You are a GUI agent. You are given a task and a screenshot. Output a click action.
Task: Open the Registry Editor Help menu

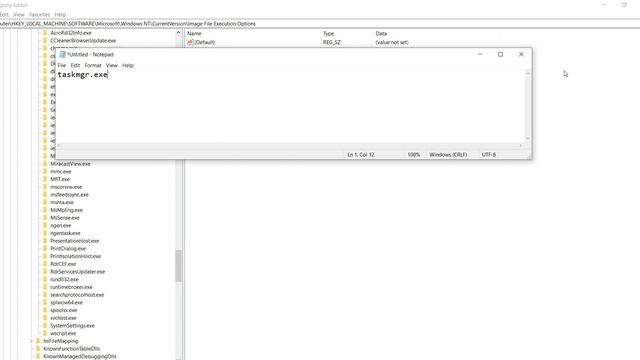[60, 14]
